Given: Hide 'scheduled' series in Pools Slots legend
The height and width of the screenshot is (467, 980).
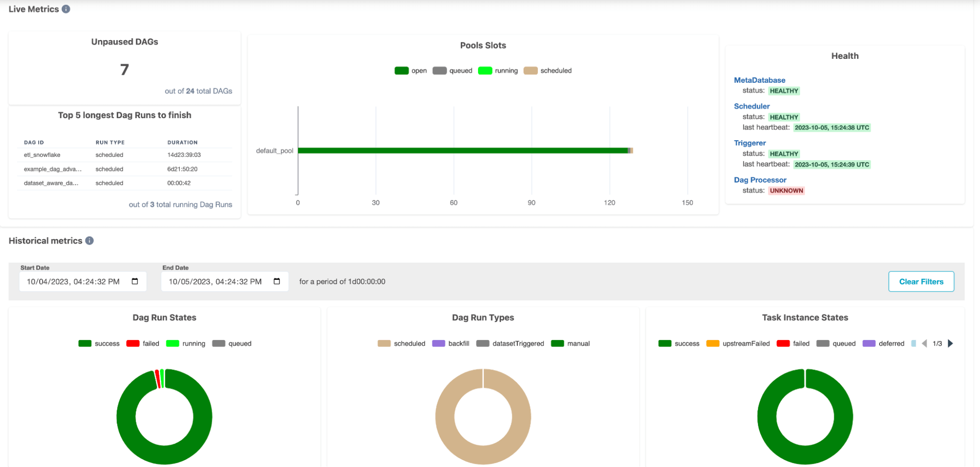Looking at the screenshot, I should click(548, 71).
